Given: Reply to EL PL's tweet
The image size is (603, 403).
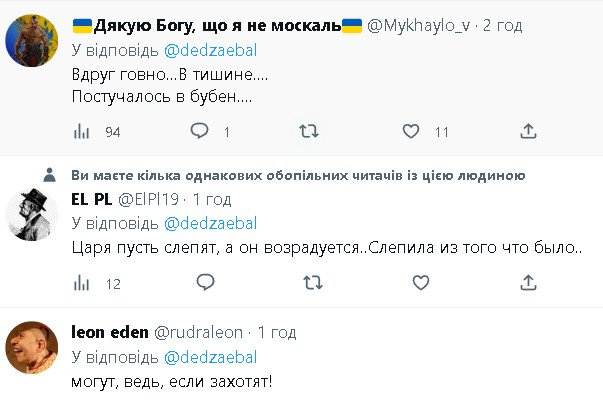Looking at the screenshot, I should (x=200, y=283).
